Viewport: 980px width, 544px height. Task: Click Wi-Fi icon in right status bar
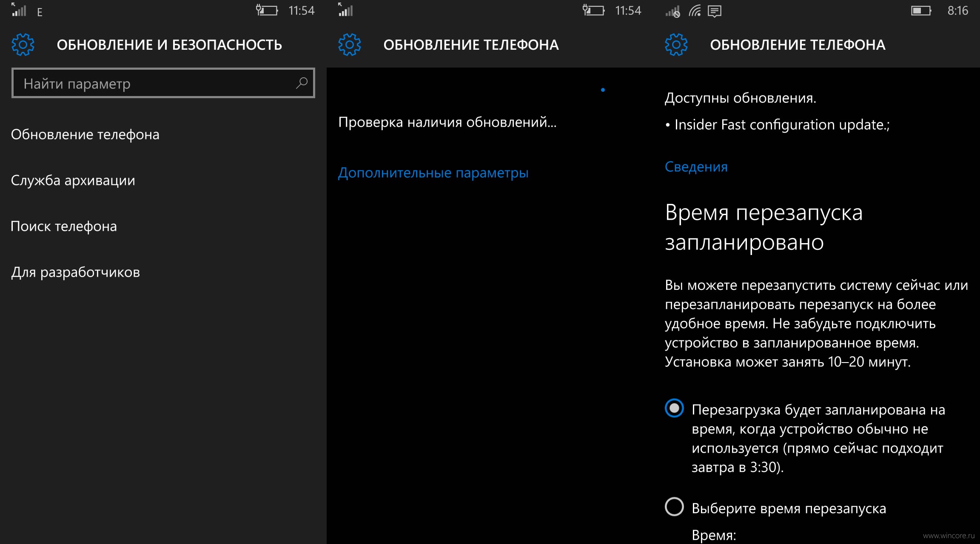[695, 11]
